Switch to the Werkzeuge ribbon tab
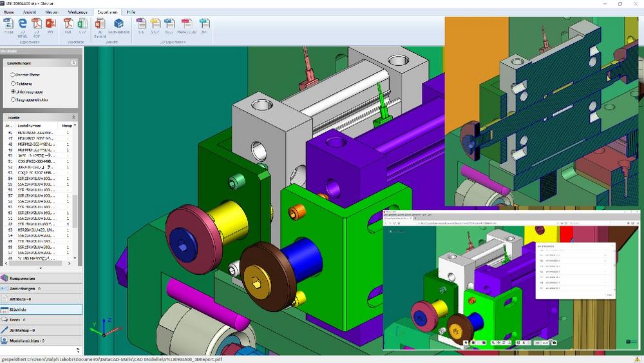The width and height of the screenshot is (644, 363). [x=77, y=12]
